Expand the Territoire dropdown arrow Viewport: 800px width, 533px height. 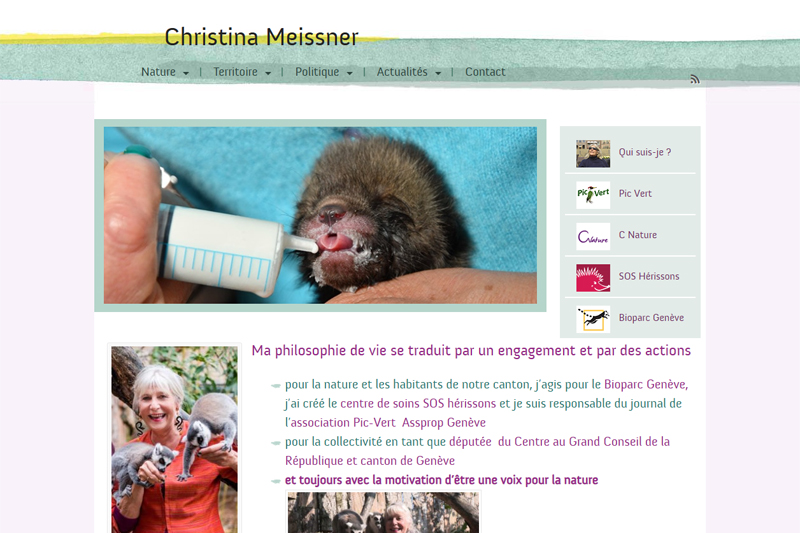point(268,73)
